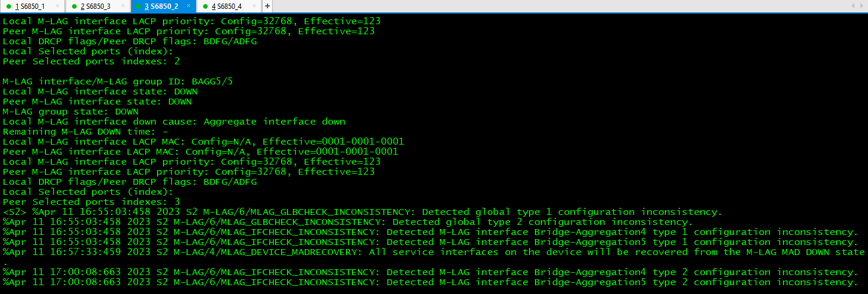This screenshot has width=868, height=294.
Task: Close the S6850_1 tab
Action: [58, 6]
